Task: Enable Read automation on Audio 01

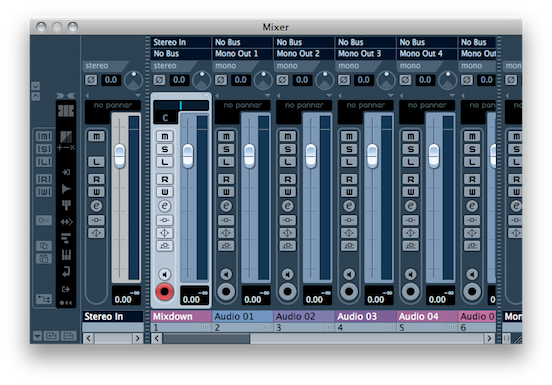Action: pyautogui.click(x=226, y=179)
